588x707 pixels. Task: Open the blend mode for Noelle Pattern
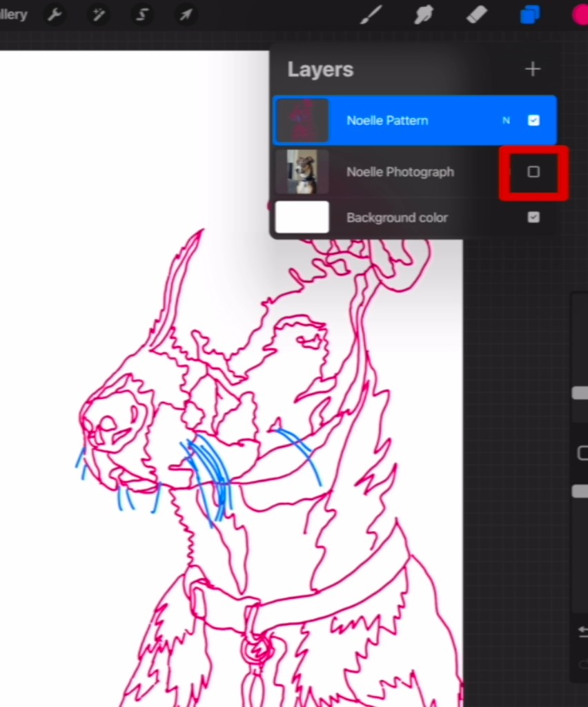[x=506, y=120]
